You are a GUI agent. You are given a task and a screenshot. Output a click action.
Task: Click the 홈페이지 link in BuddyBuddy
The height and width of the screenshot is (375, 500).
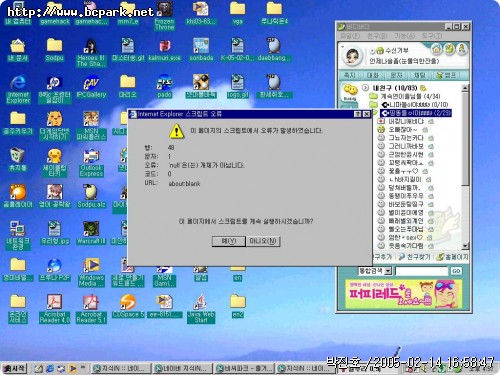click(453, 257)
